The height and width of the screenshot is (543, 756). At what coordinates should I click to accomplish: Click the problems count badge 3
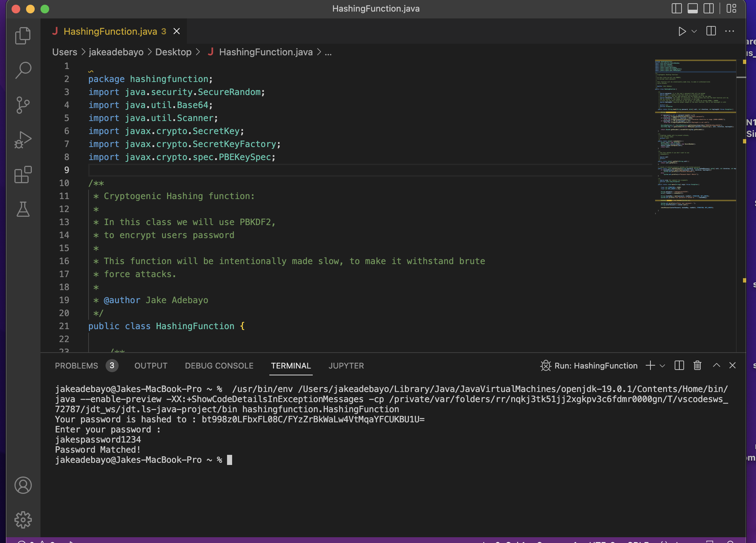112,366
